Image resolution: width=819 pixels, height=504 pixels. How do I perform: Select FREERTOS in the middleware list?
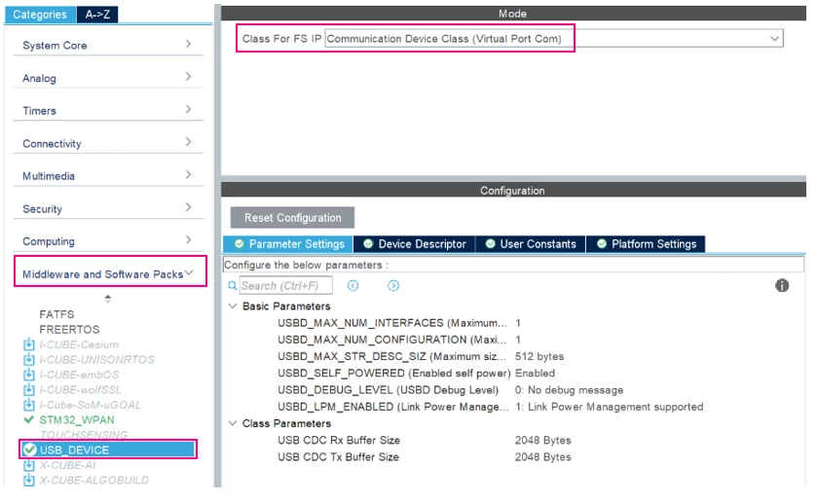[x=69, y=330]
